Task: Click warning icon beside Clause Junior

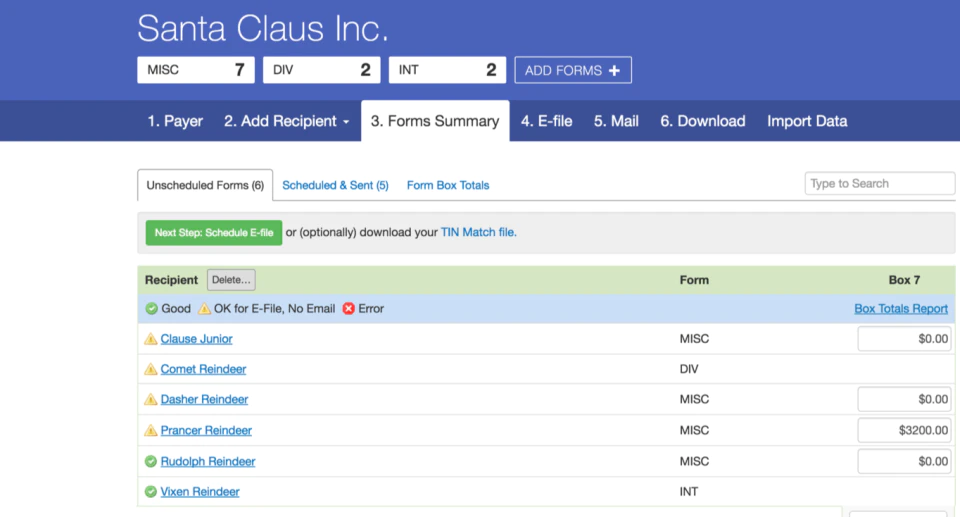Action: [x=151, y=339]
